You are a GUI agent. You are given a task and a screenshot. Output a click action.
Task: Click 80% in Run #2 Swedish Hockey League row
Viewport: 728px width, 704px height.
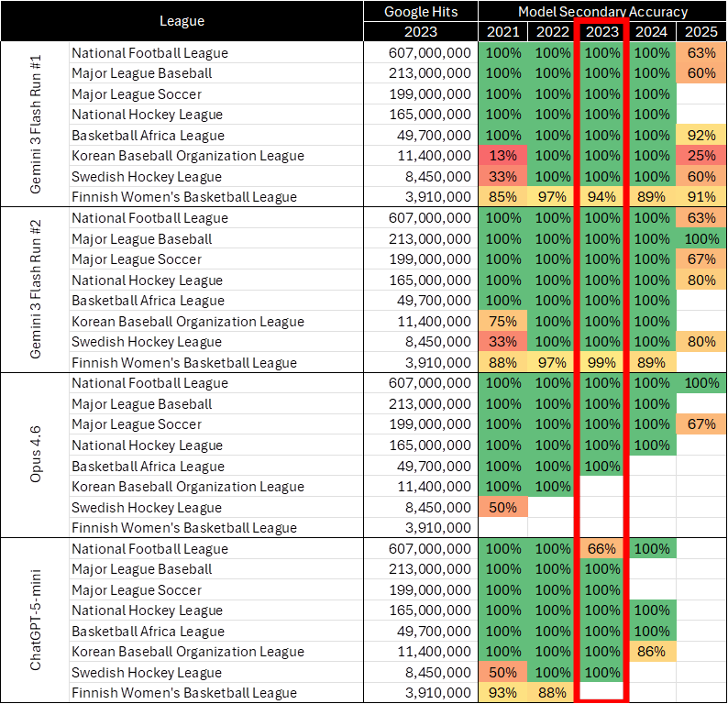coord(701,342)
